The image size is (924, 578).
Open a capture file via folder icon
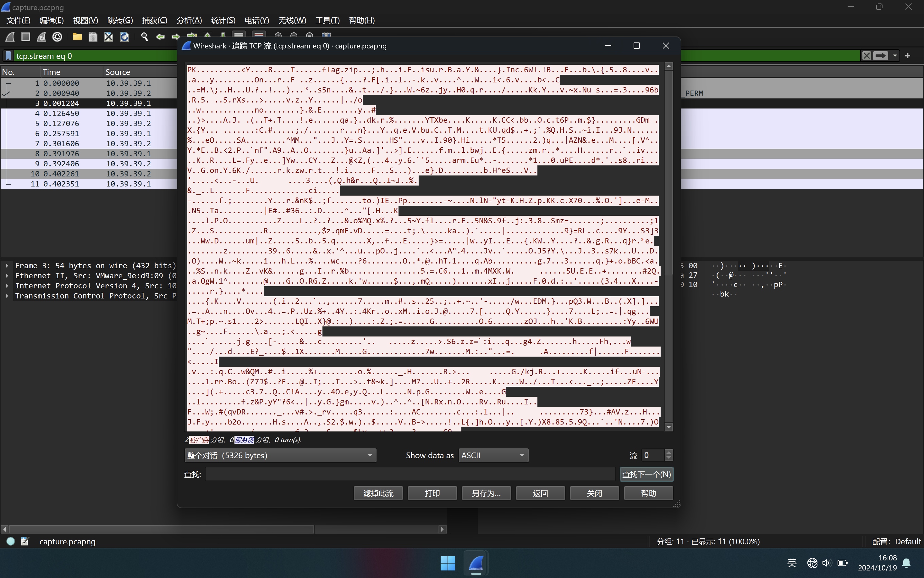77,37
